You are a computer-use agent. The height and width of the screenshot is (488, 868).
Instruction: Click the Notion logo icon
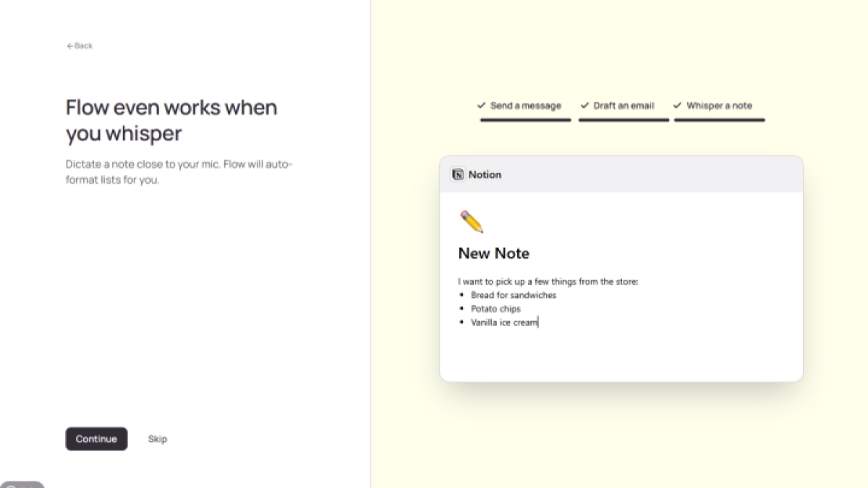pyautogui.click(x=458, y=174)
